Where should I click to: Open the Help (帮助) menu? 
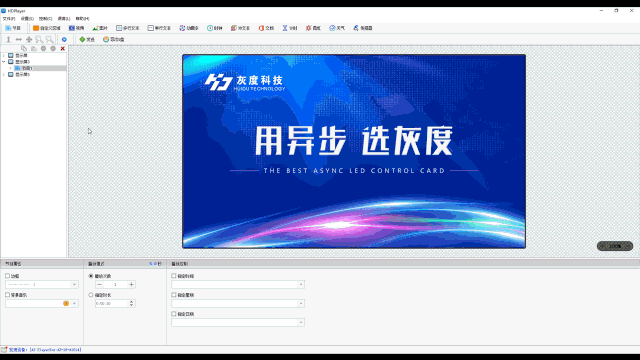coord(82,18)
